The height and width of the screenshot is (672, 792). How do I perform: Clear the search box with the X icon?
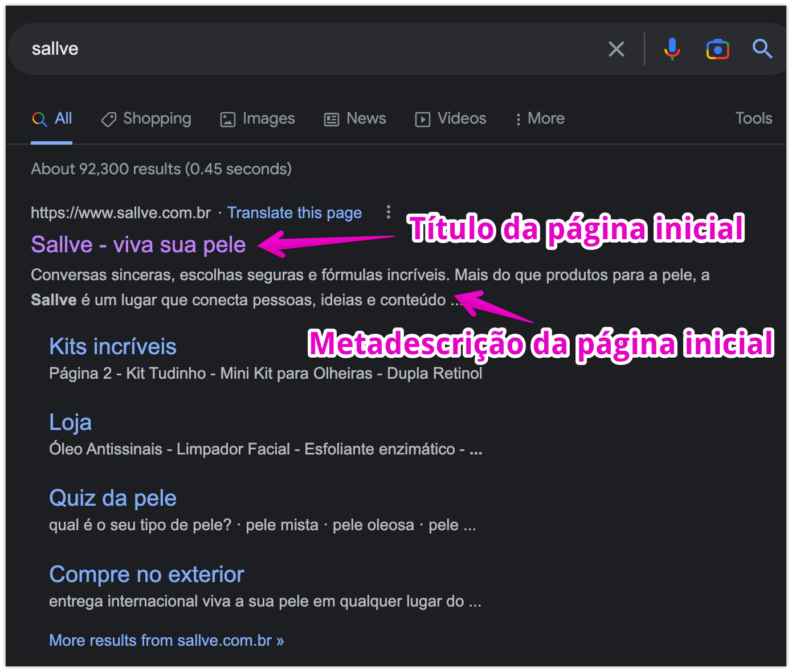[617, 49]
